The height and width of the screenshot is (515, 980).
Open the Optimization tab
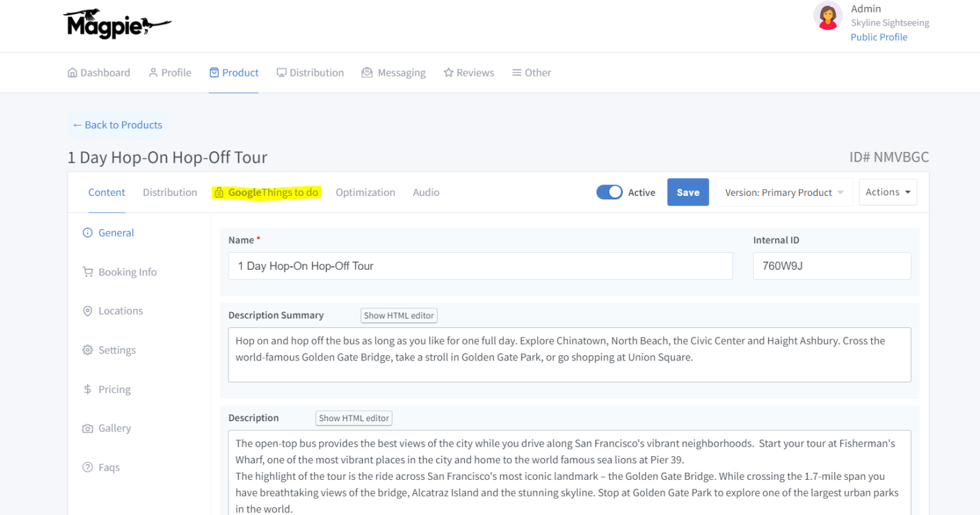click(365, 192)
